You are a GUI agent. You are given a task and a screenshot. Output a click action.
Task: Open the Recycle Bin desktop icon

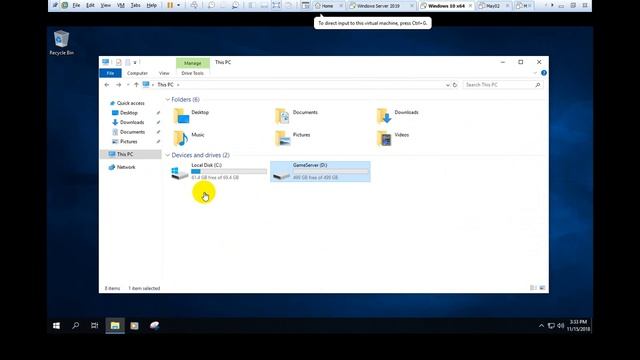61,42
